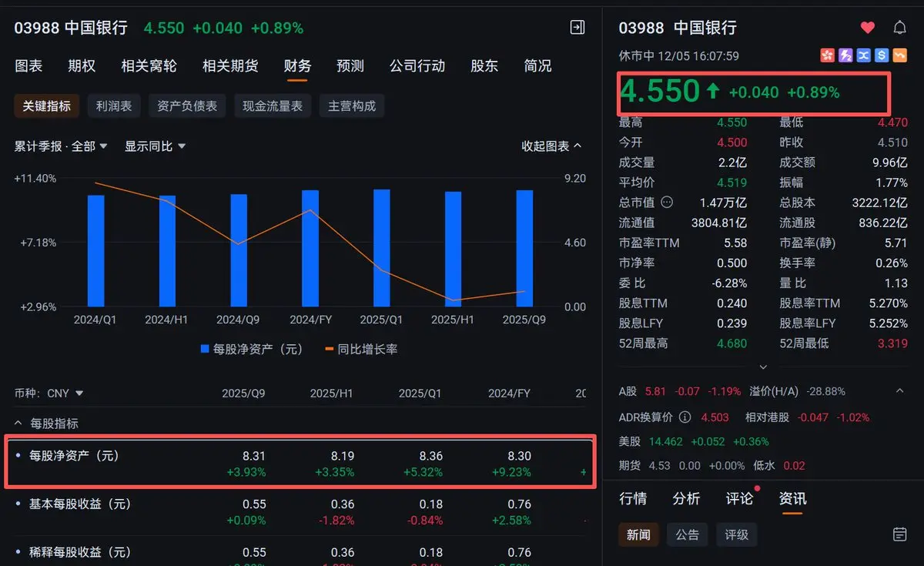Image resolution: width=924 pixels, height=566 pixels.
Task: Switch to the 行情 tab
Action: [x=633, y=499]
